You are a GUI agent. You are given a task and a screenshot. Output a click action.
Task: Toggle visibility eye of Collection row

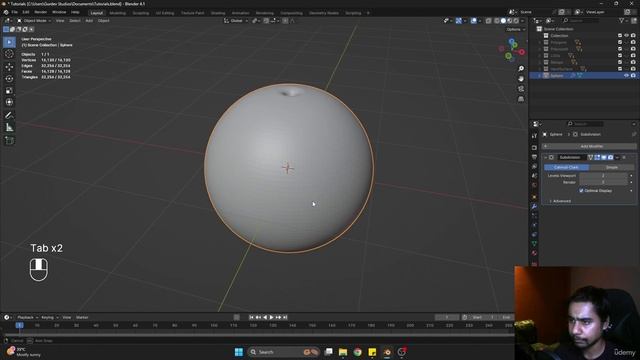pos(627,36)
